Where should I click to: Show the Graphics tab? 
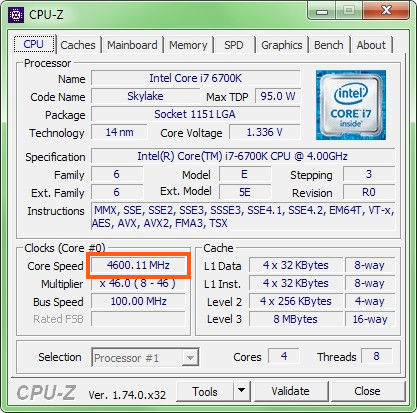(282, 45)
